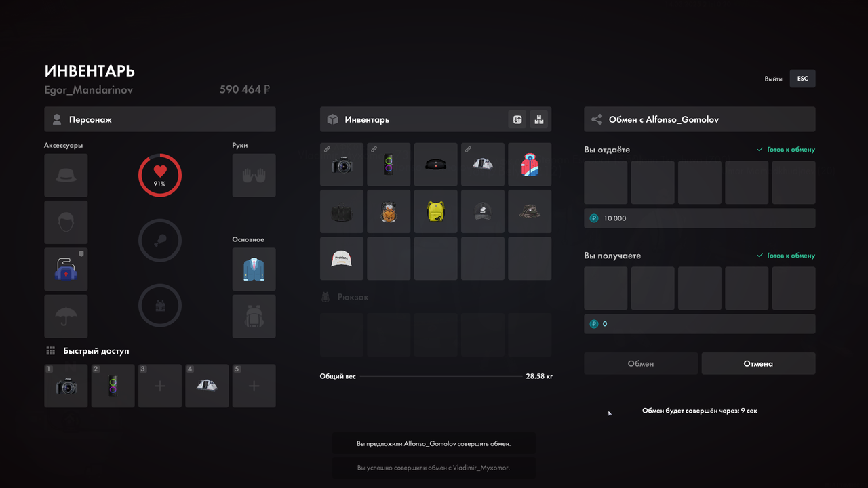The image size is (868, 488).
Task: Click the 'Вы отдаёте' label
Action: coord(607,150)
